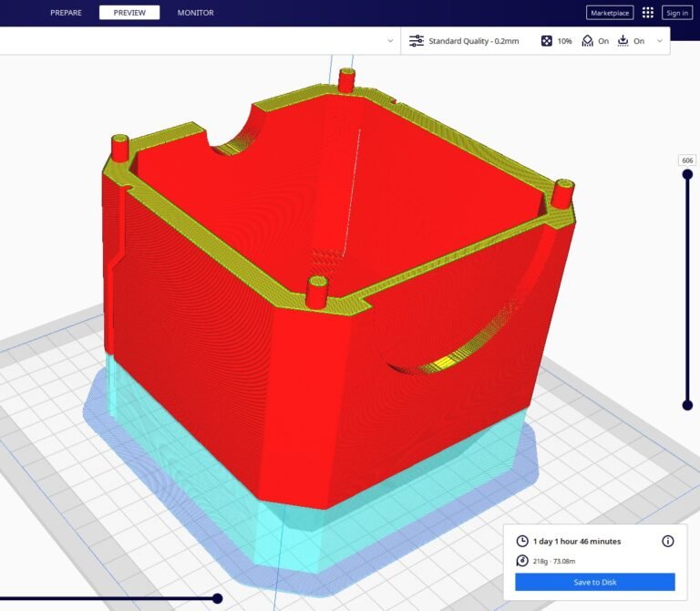Click the support On value

[x=603, y=41]
